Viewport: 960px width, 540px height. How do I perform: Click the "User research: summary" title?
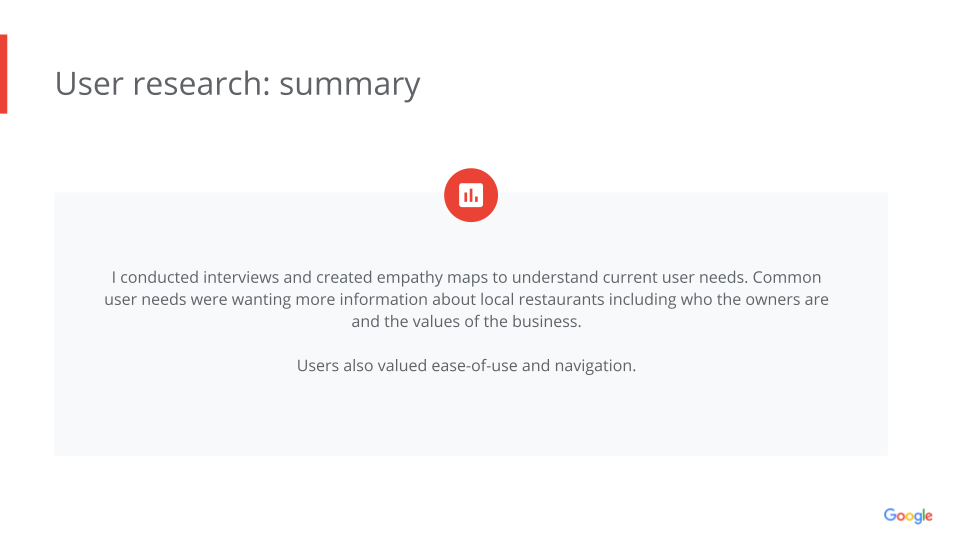(237, 84)
